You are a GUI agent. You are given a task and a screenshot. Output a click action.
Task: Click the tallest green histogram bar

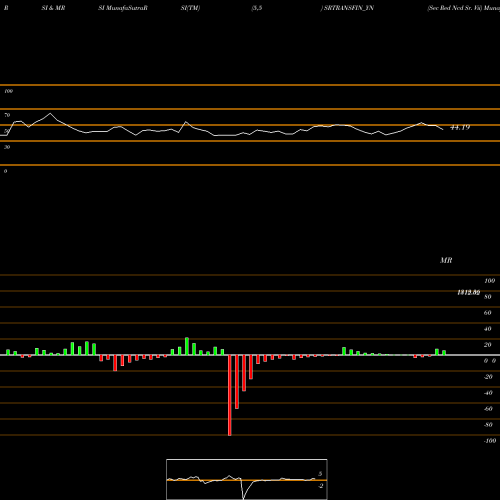pyautogui.click(x=187, y=346)
